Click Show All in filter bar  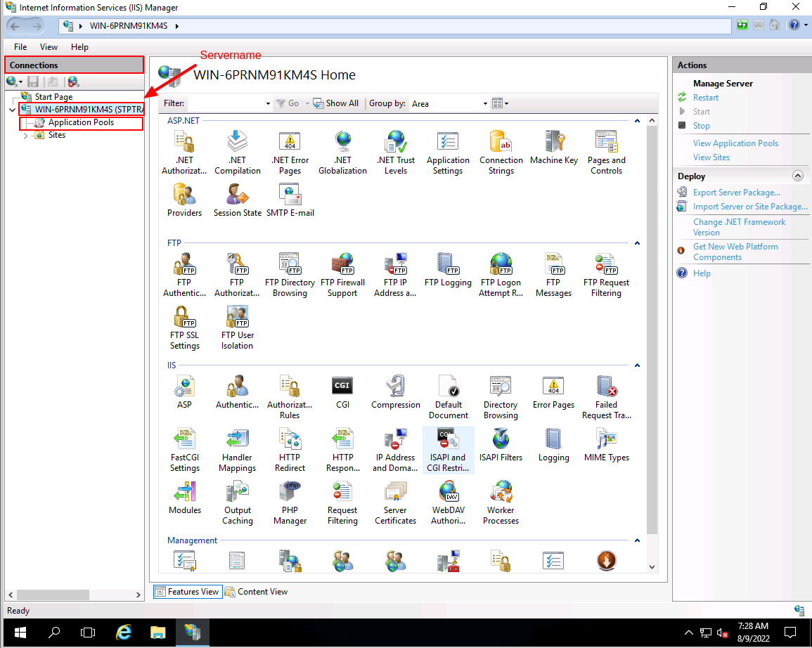(335, 103)
